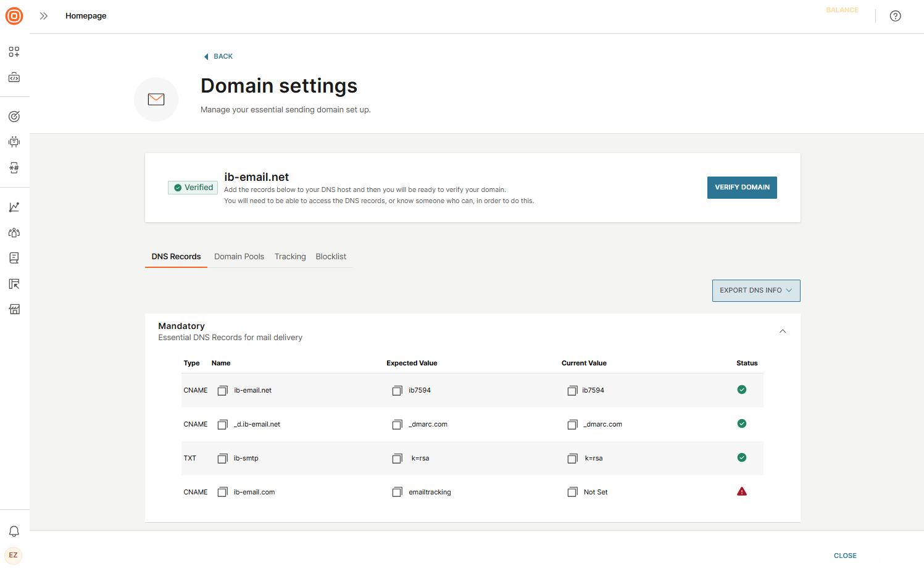The height and width of the screenshot is (579, 924).
Task: Copy the k=rsa expected value
Action: click(x=397, y=458)
